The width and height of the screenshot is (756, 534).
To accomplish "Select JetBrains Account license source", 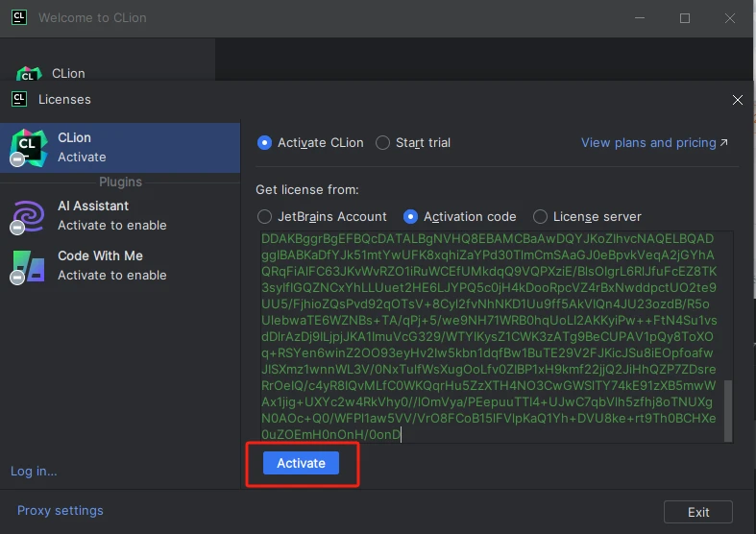I will 265,216.
